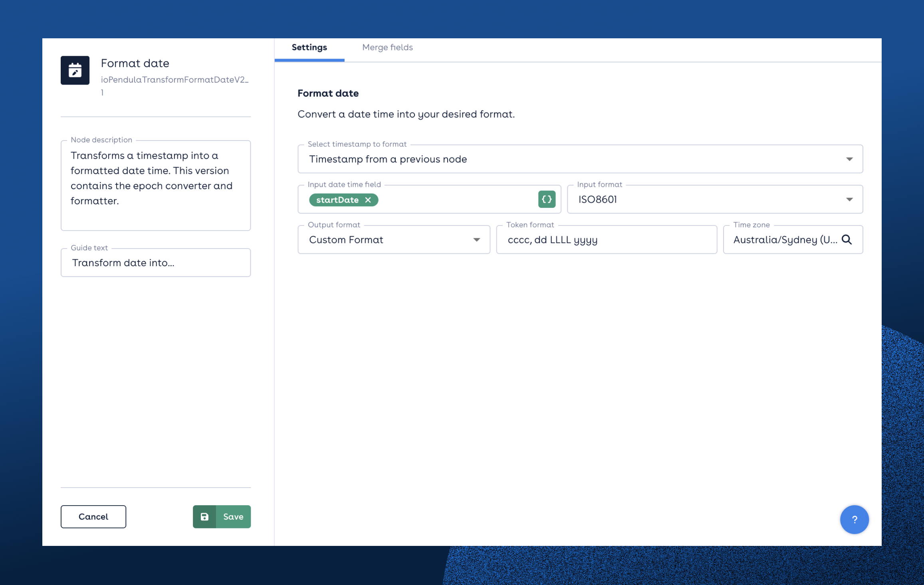The height and width of the screenshot is (585, 924).
Task: Click the Save button
Action: click(222, 516)
